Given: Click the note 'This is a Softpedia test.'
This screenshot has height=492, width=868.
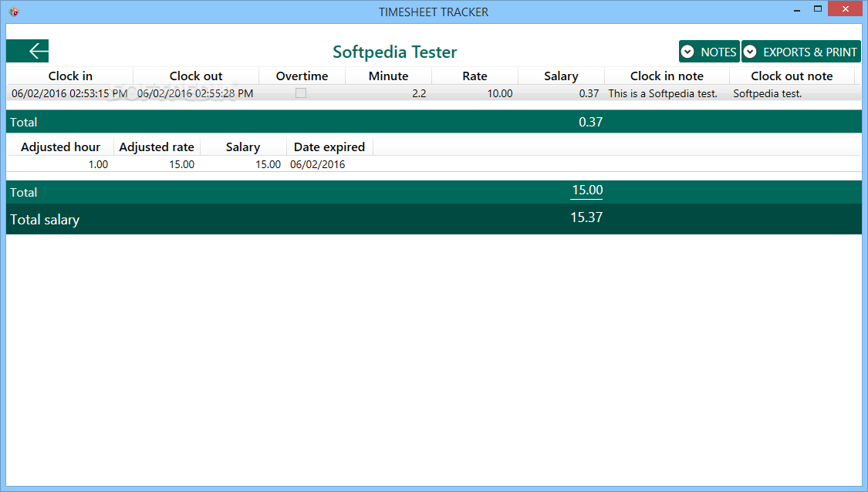Looking at the screenshot, I should [x=663, y=93].
